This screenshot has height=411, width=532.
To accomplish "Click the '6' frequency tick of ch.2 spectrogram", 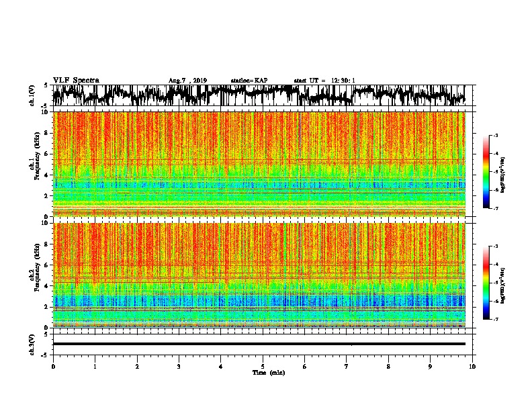I will coord(46,265).
